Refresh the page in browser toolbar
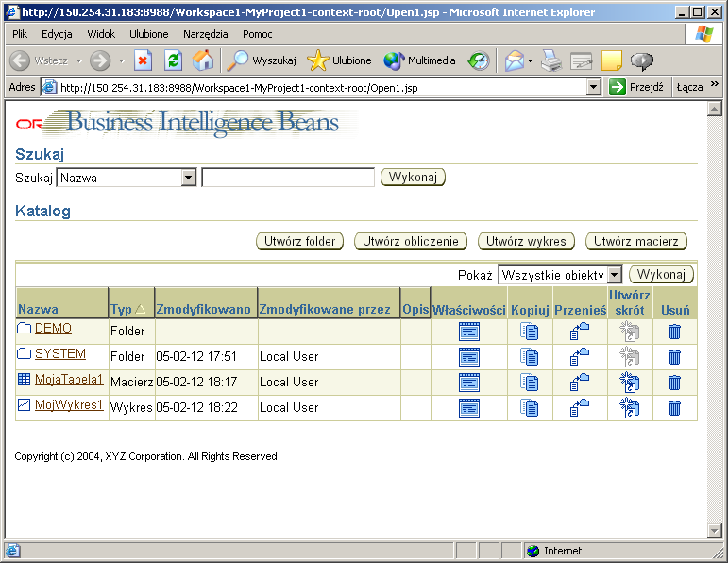The image size is (728, 563). point(173,60)
